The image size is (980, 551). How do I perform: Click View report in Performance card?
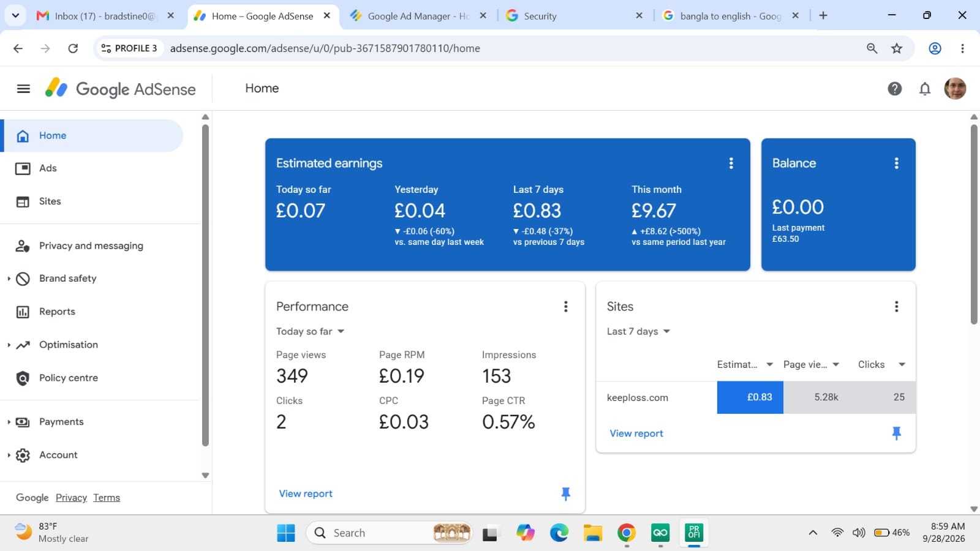[306, 493]
